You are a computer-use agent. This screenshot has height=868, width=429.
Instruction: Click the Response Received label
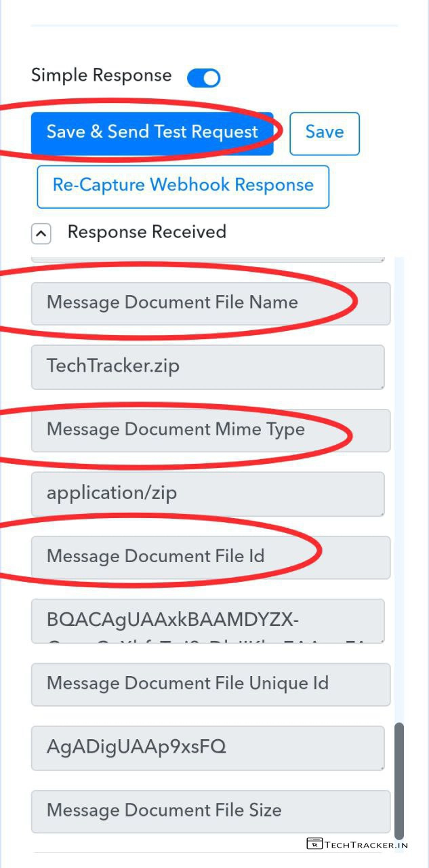(146, 232)
